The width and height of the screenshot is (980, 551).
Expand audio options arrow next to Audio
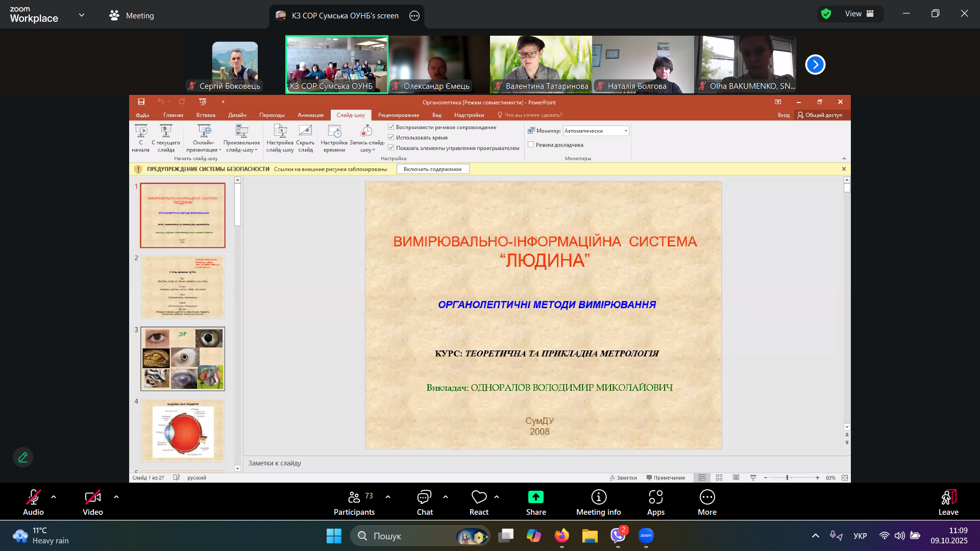point(54,496)
